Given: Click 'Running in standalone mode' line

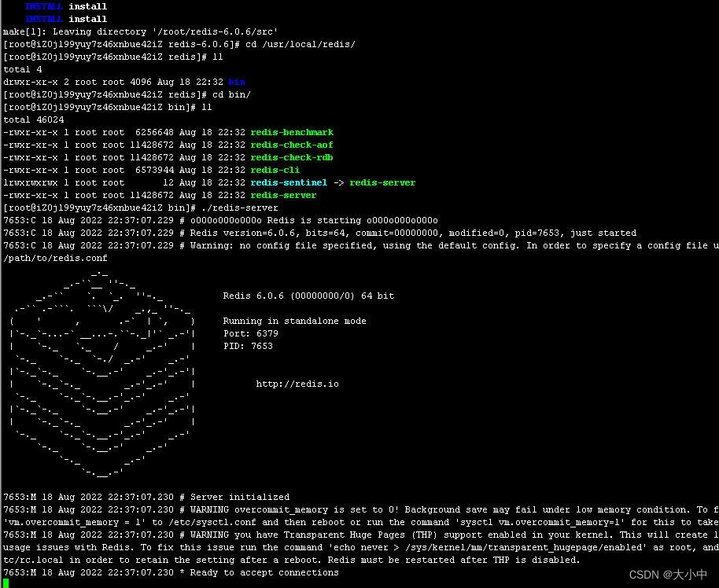Looking at the screenshot, I should [x=294, y=321].
